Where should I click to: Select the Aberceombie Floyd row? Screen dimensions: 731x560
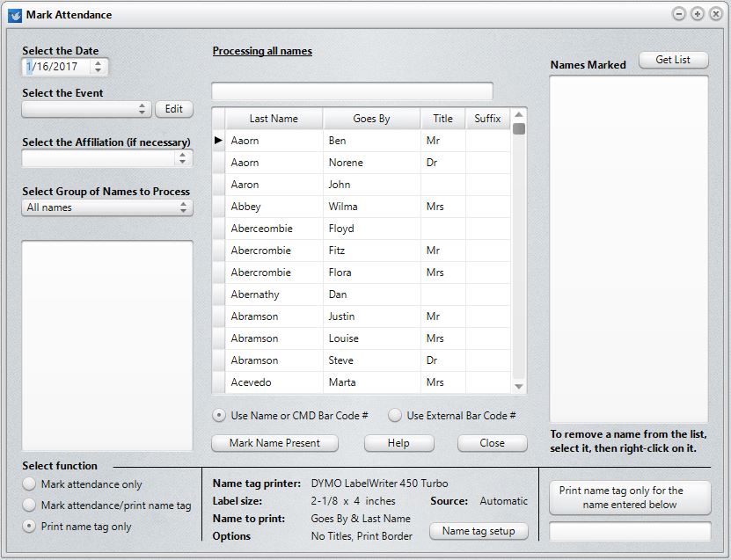tap(362, 229)
